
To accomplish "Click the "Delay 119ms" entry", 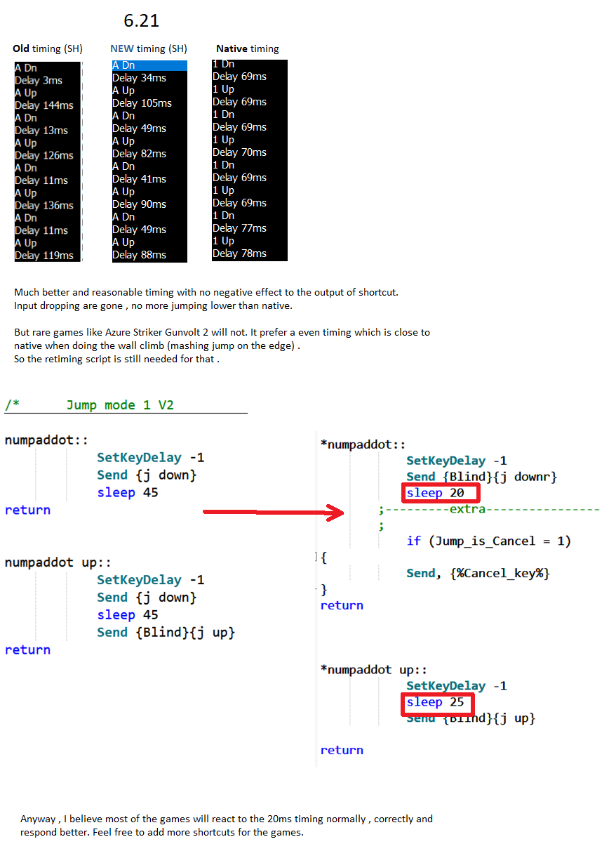I will tap(44, 256).
